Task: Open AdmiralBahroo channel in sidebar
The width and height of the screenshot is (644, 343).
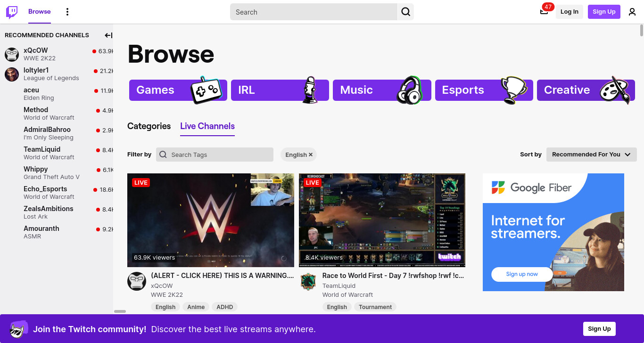Action: pos(57,133)
